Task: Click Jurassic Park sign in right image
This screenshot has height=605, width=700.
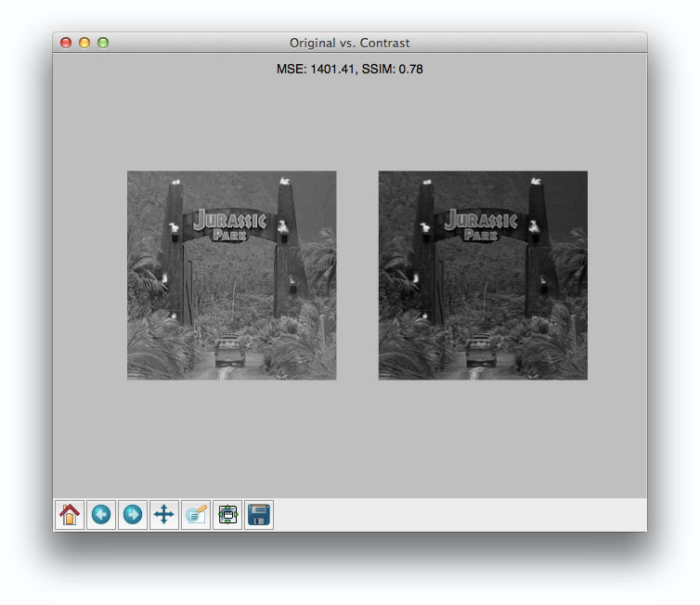Action: (481, 225)
